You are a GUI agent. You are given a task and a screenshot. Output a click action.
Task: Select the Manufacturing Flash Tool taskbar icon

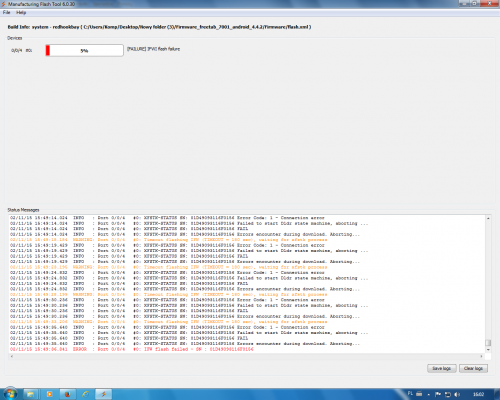(x=104, y=394)
